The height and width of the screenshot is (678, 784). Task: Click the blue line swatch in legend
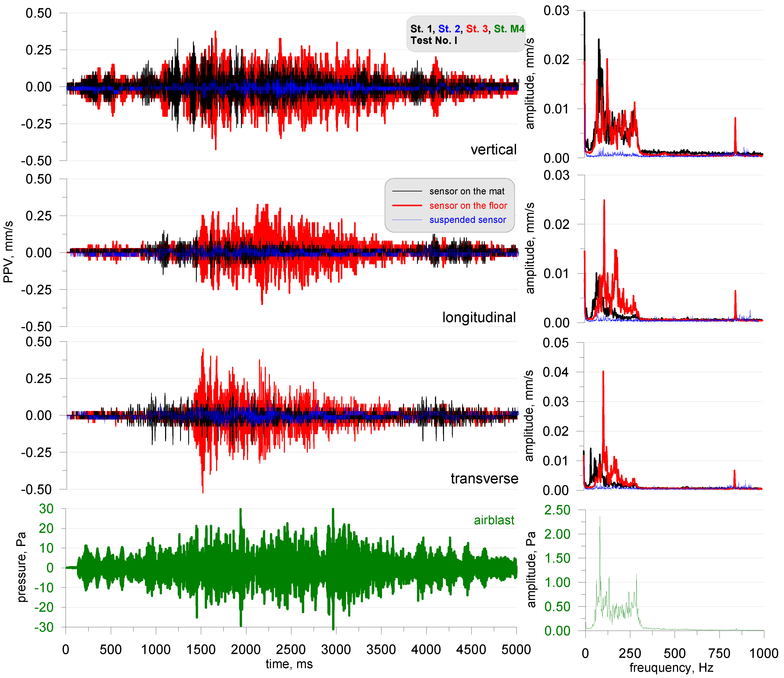tap(407, 220)
